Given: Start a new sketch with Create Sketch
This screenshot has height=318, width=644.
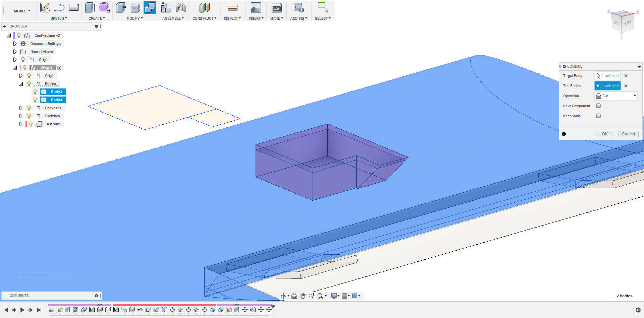Looking at the screenshot, I should [45, 8].
